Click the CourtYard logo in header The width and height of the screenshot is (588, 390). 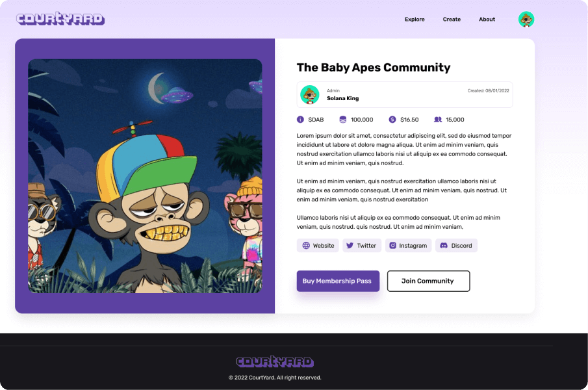(60, 19)
